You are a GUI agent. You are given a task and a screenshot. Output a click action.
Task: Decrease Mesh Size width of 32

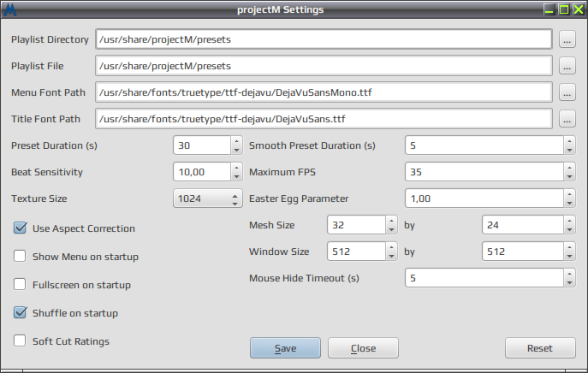pos(391,229)
